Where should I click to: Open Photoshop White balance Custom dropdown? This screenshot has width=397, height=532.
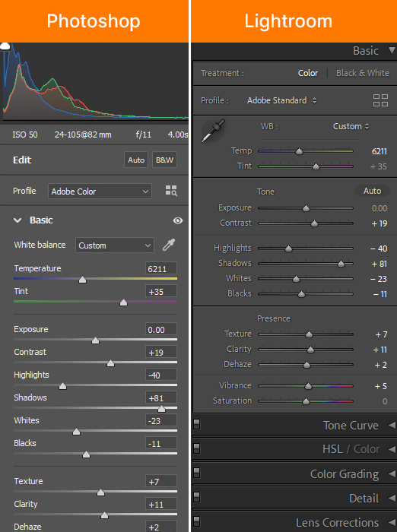(114, 245)
